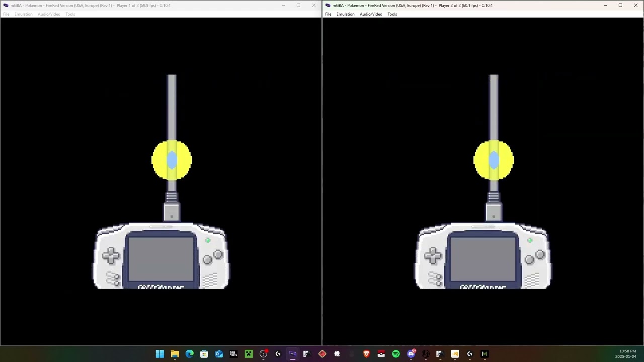Open Discord from the taskbar
Viewport: 644px width, 362px height.
click(x=411, y=354)
